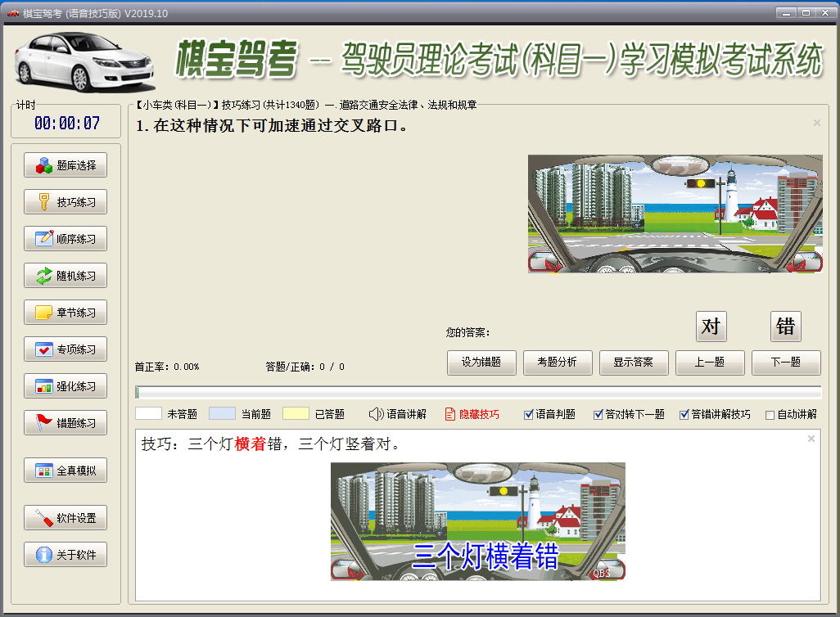Click the colored cubes icon on 题库选择
The image size is (840, 617).
[44, 165]
